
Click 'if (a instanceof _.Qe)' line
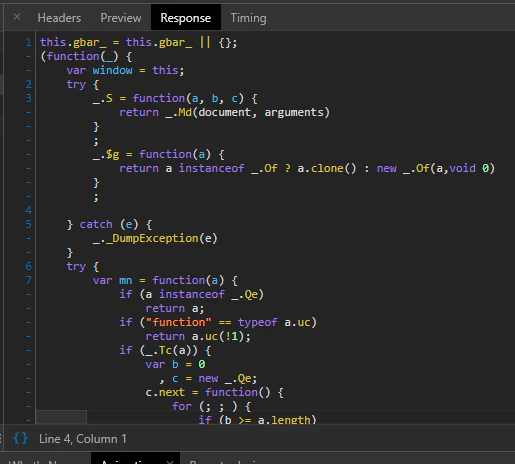(x=192, y=294)
